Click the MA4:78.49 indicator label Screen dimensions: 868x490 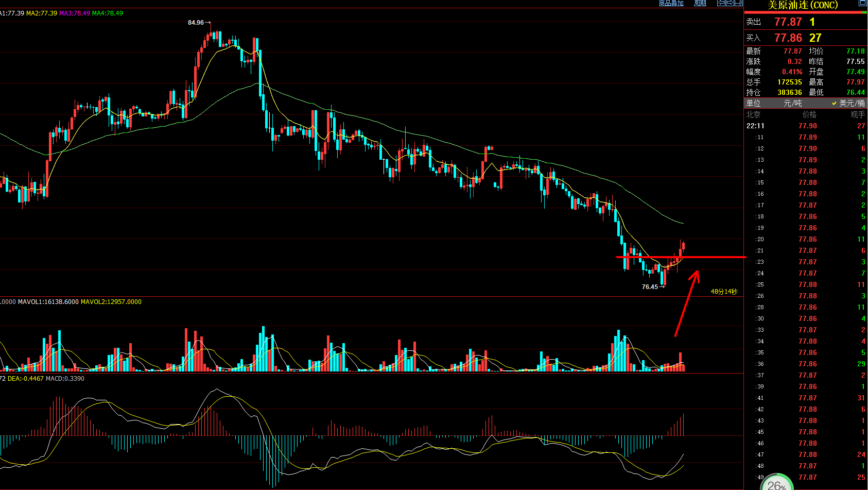click(x=108, y=13)
